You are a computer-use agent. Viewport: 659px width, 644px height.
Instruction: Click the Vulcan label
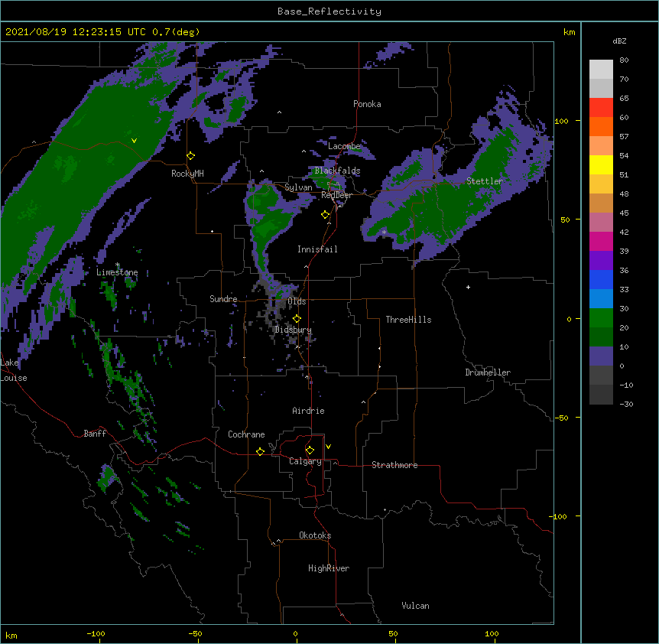click(415, 606)
